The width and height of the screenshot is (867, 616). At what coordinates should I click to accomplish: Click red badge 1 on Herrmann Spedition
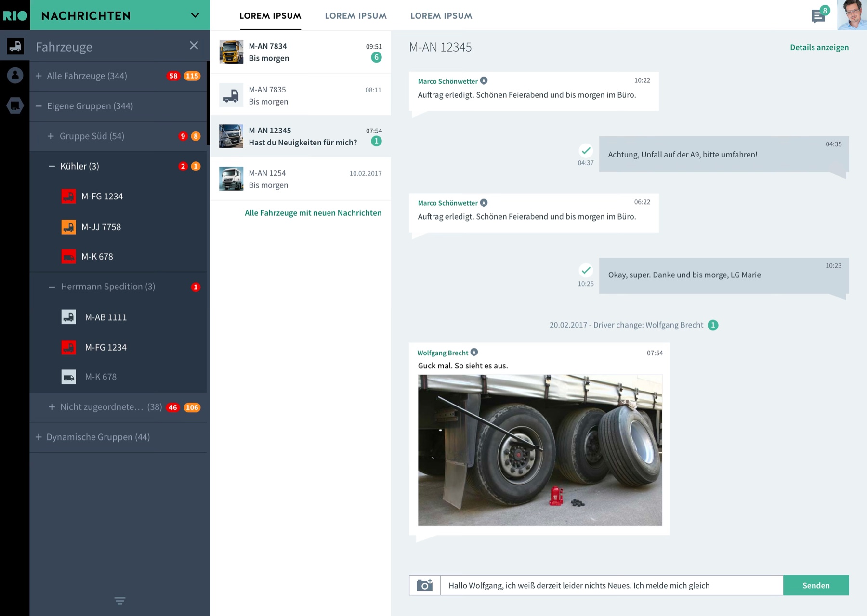tap(196, 287)
